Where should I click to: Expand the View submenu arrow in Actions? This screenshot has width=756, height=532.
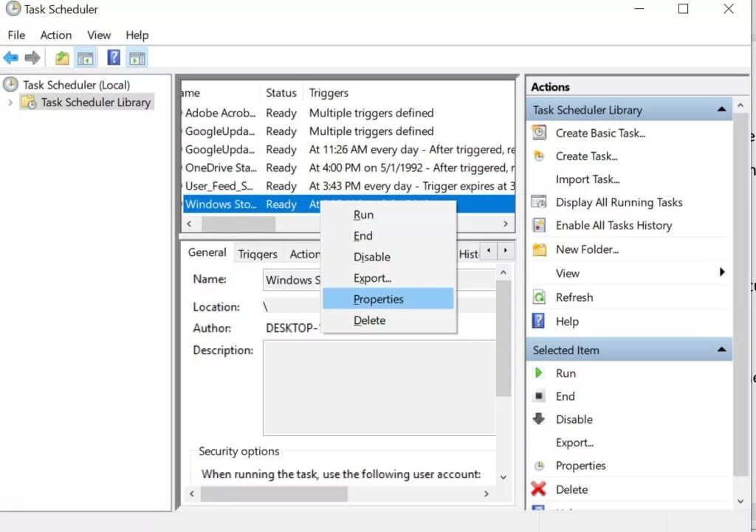(x=722, y=272)
